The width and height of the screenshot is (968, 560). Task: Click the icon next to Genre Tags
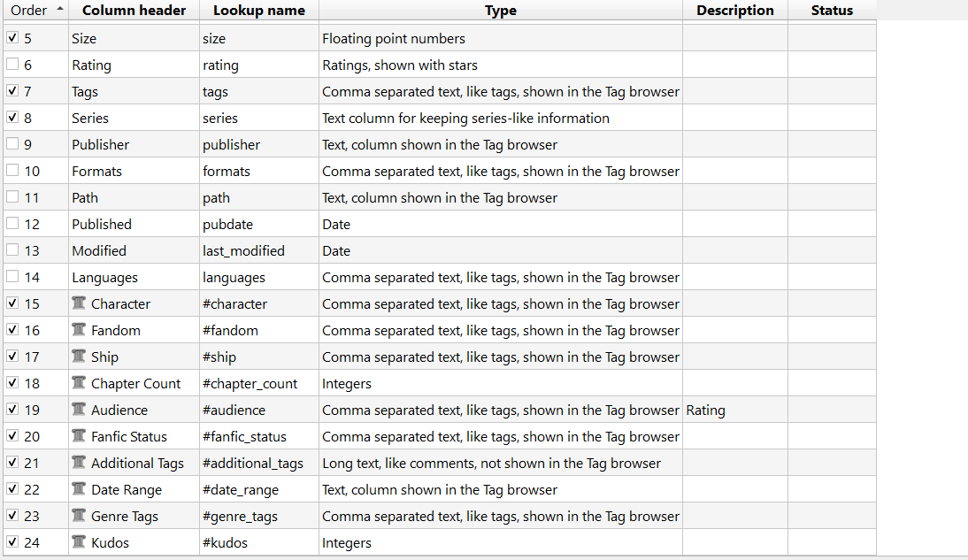pos(79,516)
